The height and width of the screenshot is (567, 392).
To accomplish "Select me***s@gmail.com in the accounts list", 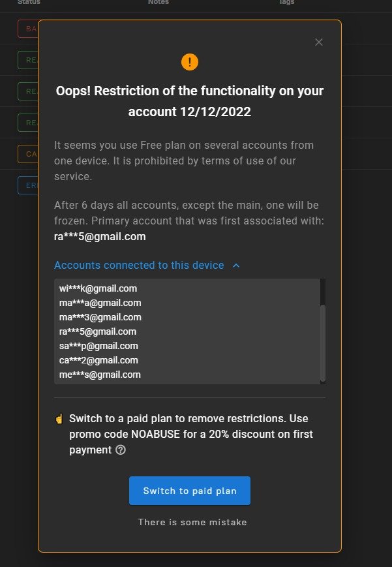I will pos(100,375).
